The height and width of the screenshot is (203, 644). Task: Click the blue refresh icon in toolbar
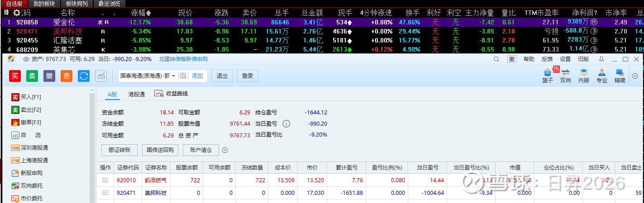tap(84, 76)
